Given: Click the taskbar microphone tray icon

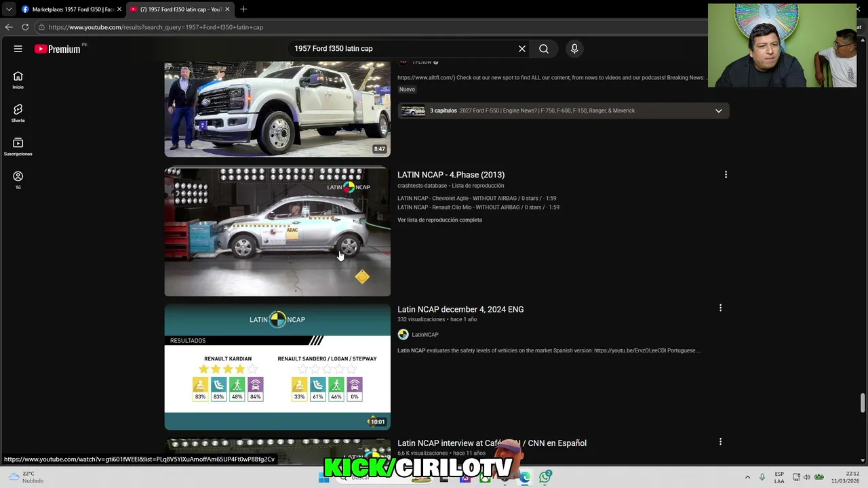Looking at the screenshot, I should coord(762,477).
